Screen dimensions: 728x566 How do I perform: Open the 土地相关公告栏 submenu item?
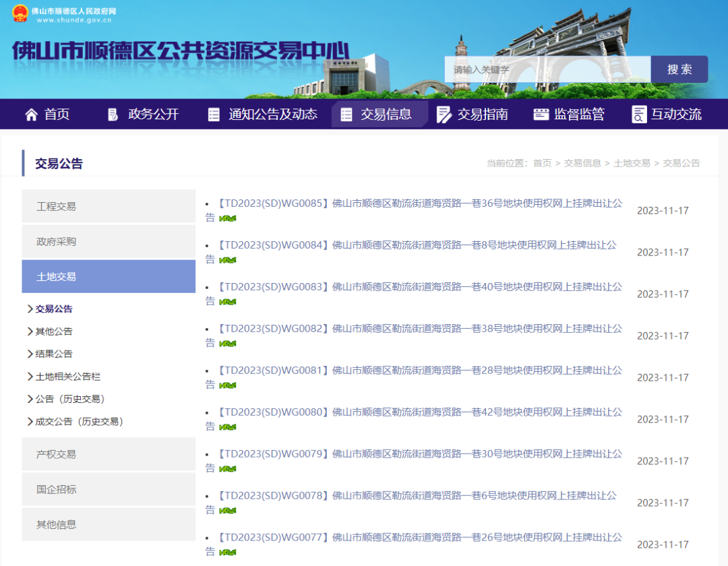point(68,377)
